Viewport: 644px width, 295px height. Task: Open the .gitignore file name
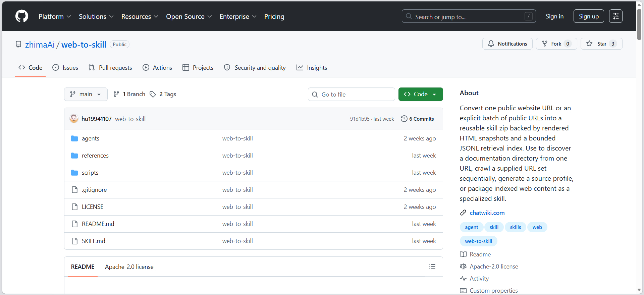[x=94, y=190]
